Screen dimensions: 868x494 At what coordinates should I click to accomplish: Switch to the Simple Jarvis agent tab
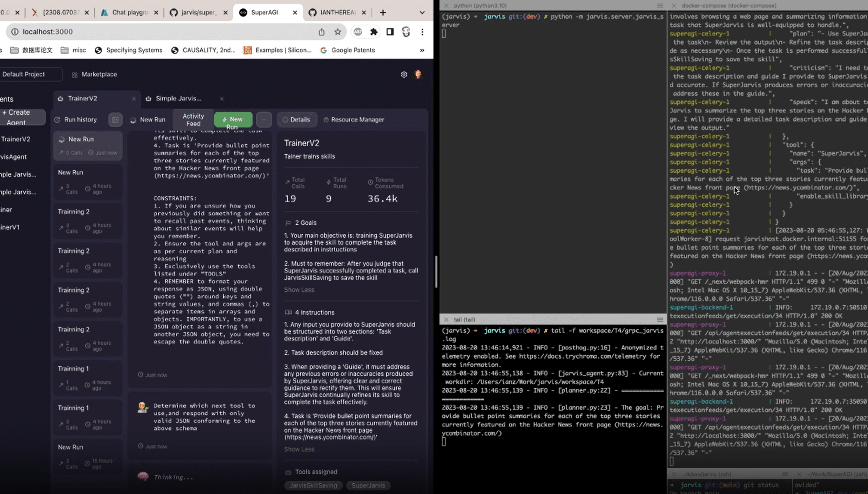pos(178,98)
